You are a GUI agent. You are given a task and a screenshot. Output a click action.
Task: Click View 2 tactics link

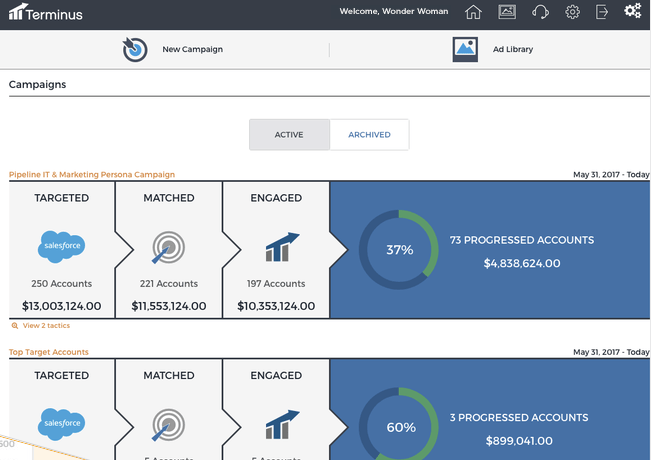pos(46,325)
